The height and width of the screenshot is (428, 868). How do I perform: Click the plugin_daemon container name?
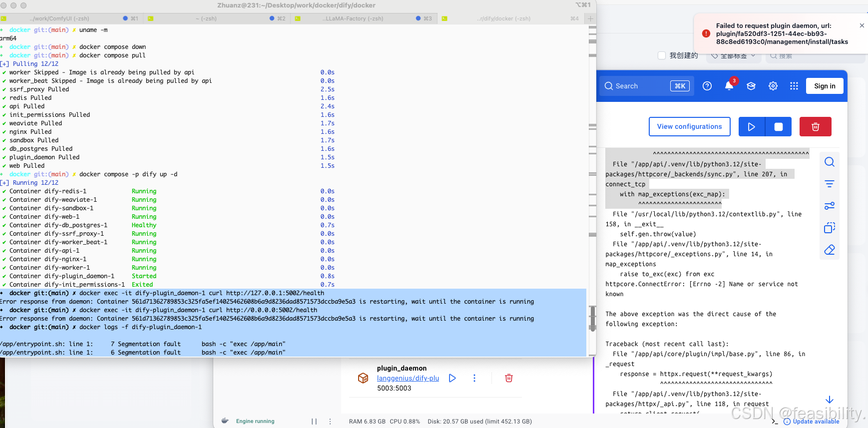click(x=402, y=368)
